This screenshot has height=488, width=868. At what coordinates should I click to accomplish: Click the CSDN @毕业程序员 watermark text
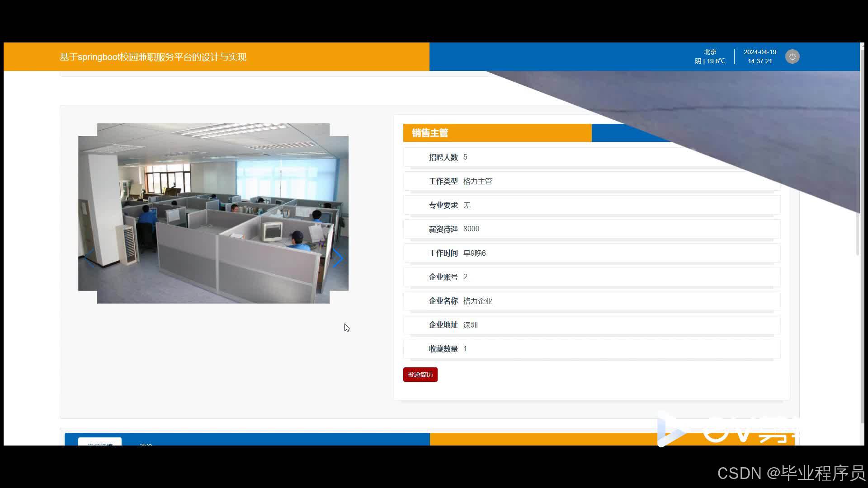point(791,473)
